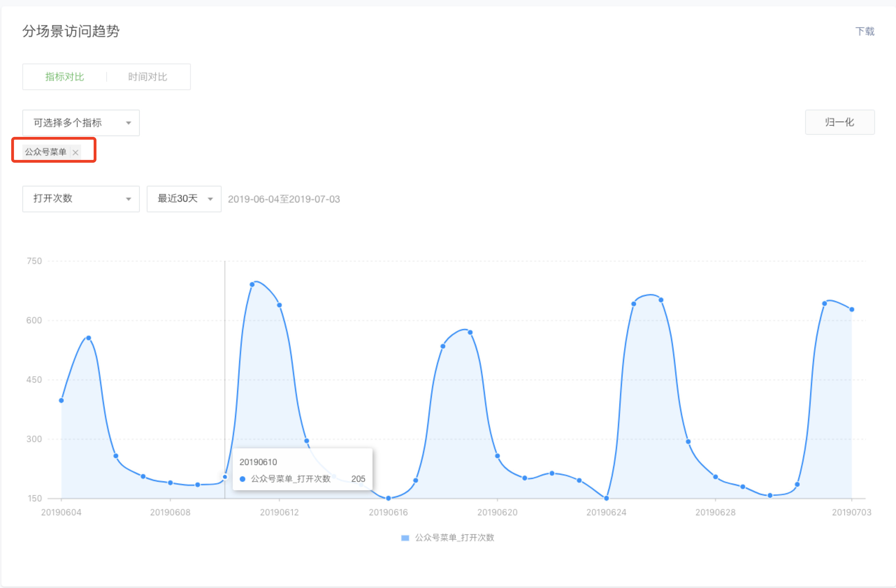Screen dimensions: 896x588
Task: Click the data point at 20190624
Action: tap(606, 498)
